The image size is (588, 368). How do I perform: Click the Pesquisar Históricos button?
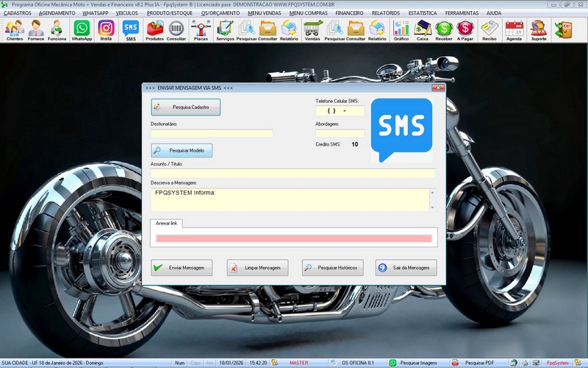pos(332,268)
